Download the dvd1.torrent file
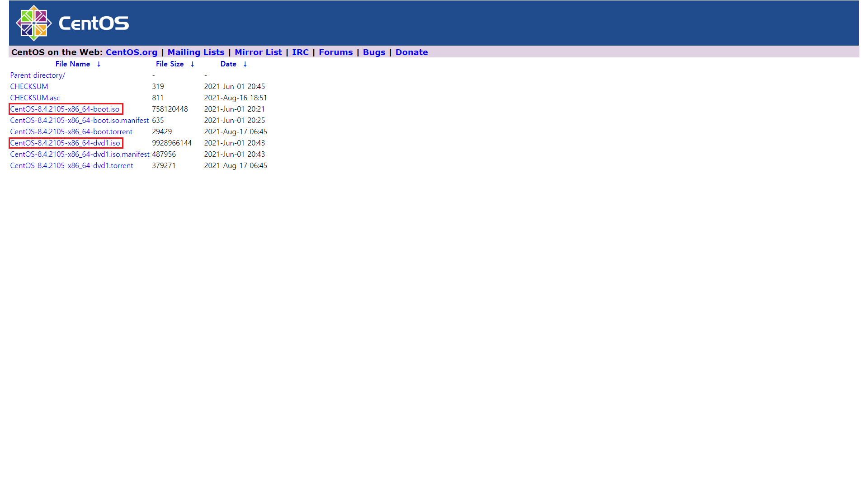 click(71, 166)
